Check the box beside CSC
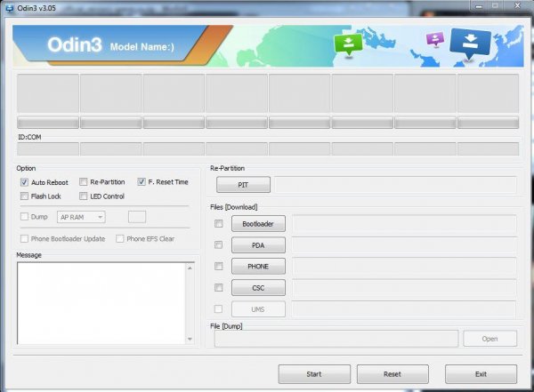The height and width of the screenshot is (392, 534). pyautogui.click(x=219, y=287)
